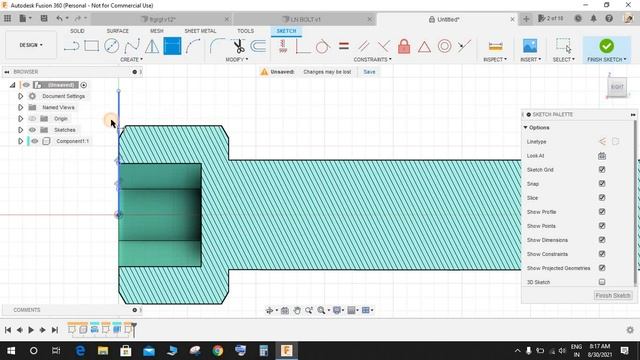
Task: Select the Spline sketch tool
Action: click(x=132, y=46)
